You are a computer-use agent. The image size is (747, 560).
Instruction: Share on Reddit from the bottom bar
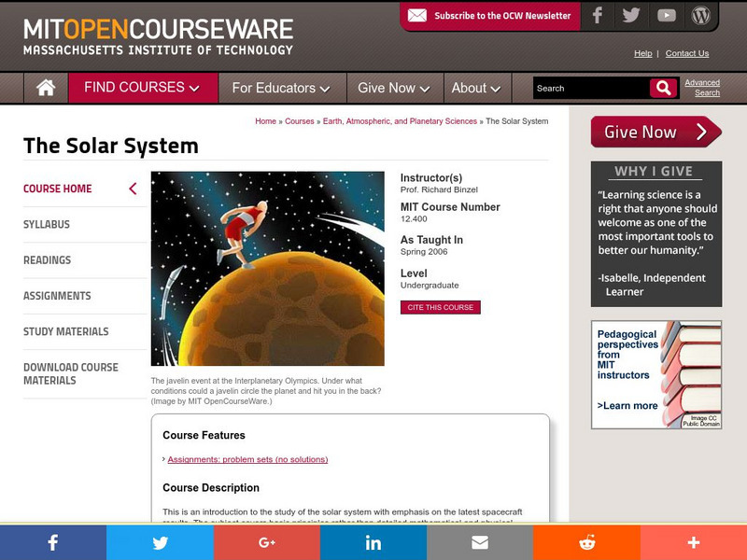(x=587, y=542)
